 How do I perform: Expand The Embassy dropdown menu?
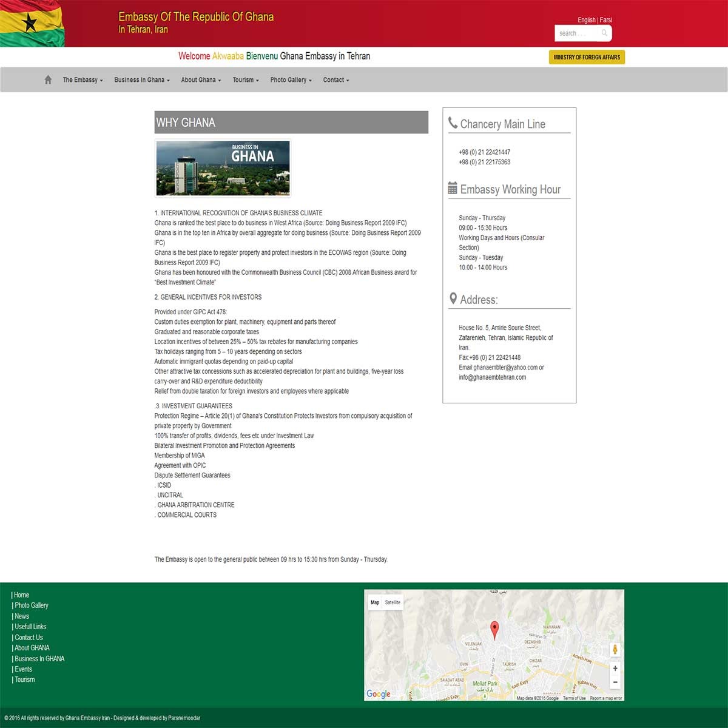[83, 80]
